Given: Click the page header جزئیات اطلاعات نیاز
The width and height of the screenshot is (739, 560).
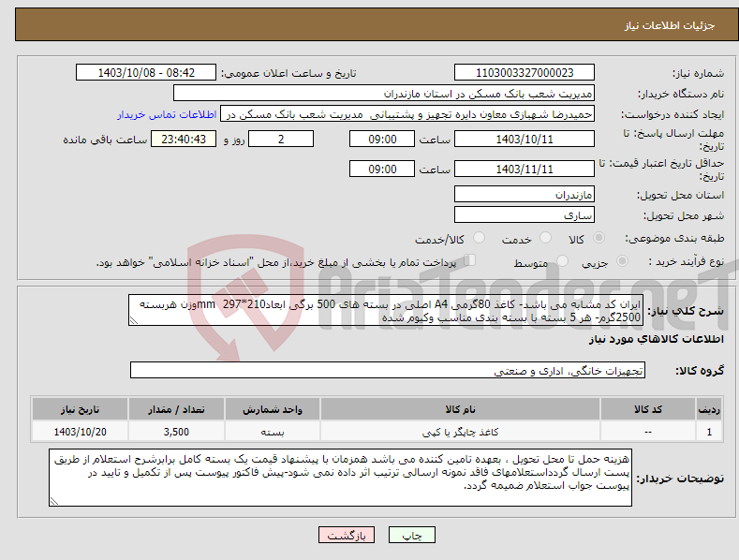Looking at the screenshot, I should (670, 25).
